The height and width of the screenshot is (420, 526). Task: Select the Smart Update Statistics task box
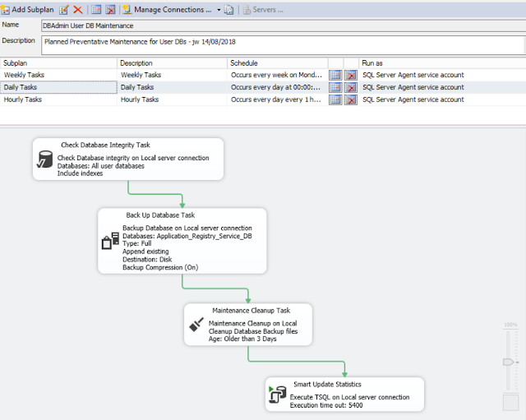(344, 395)
